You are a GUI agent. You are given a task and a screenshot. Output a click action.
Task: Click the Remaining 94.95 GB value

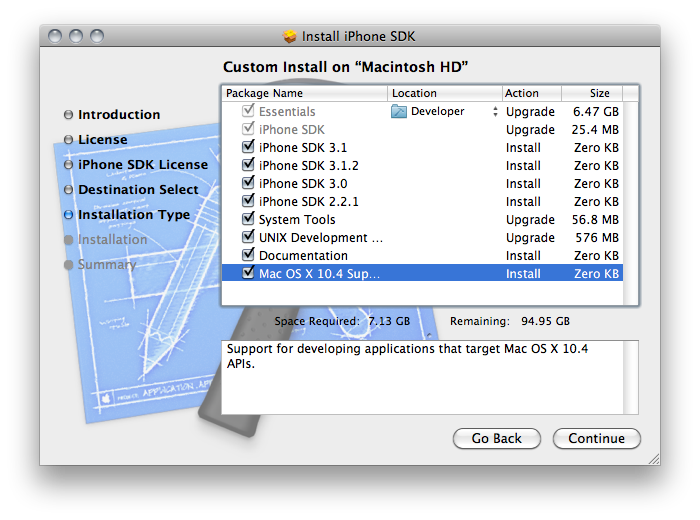tap(545, 321)
